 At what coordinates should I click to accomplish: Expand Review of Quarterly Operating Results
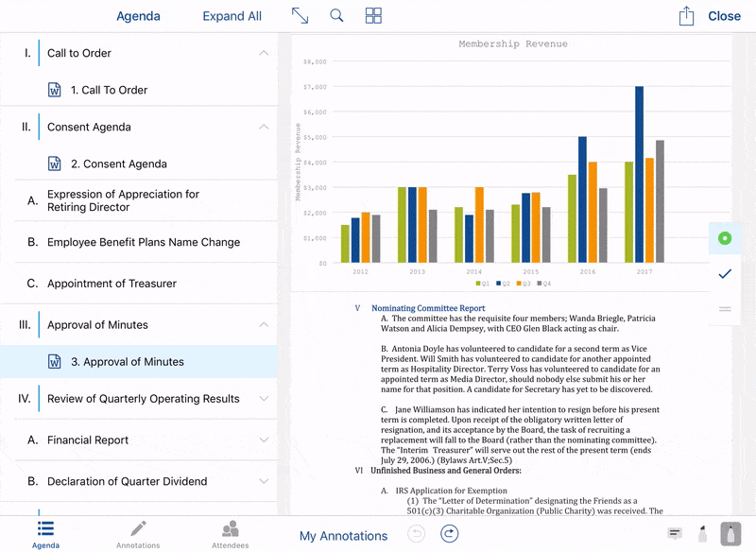pyautogui.click(x=264, y=398)
